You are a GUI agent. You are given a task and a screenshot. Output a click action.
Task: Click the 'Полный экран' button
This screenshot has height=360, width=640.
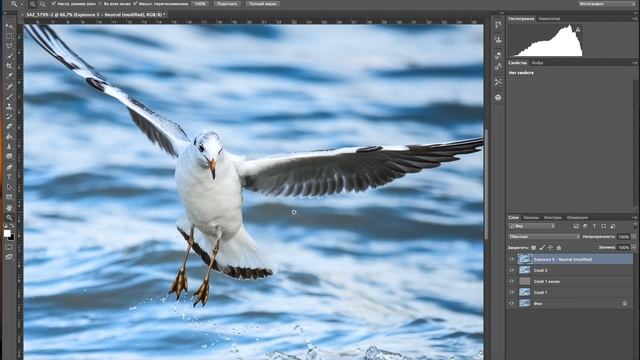(263, 4)
